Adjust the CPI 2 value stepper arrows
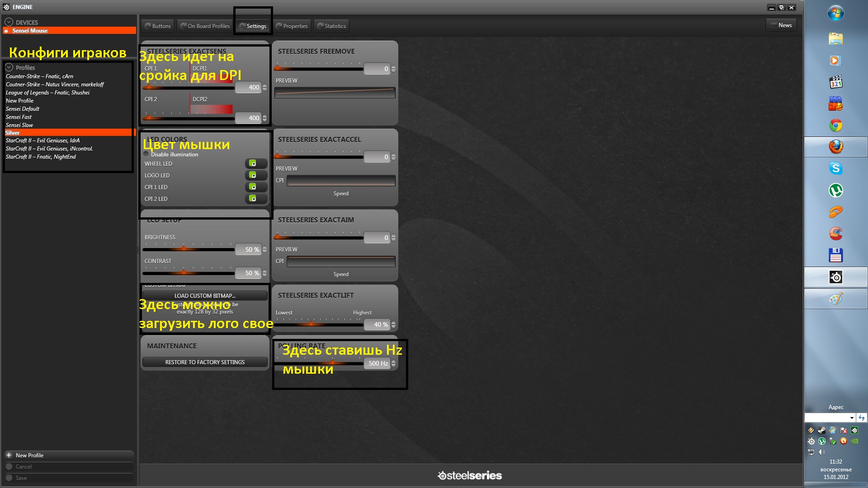 [264, 118]
